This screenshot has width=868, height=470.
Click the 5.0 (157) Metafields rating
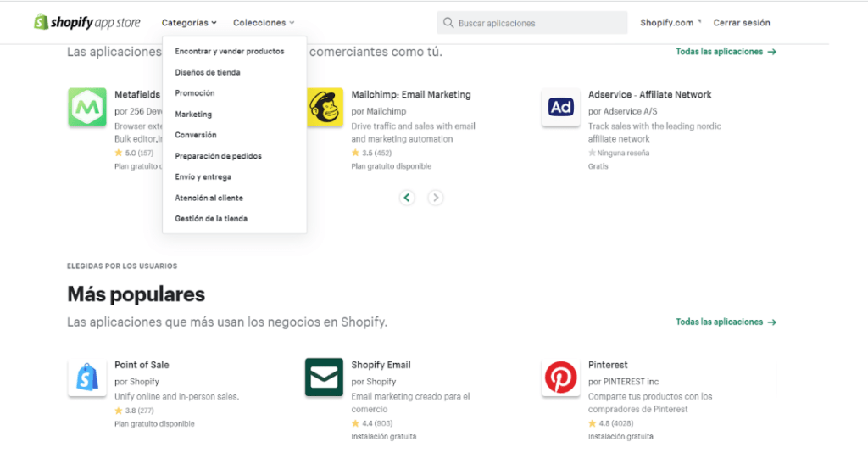coord(134,153)
